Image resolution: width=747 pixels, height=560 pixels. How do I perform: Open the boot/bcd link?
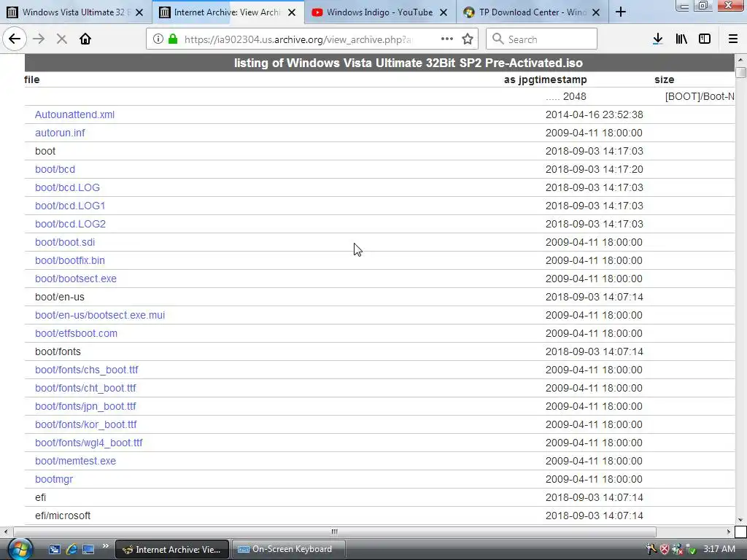[x=55, y=169]
